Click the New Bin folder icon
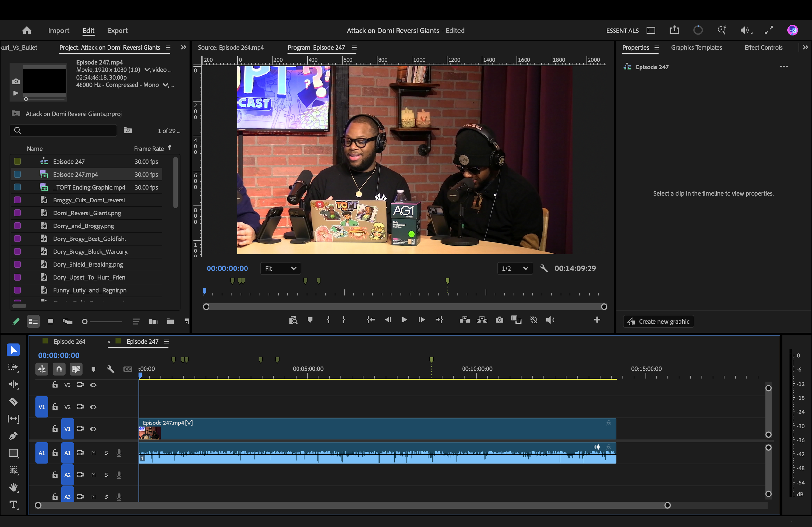The image size is (812, 527). click(x=170, y=321)
